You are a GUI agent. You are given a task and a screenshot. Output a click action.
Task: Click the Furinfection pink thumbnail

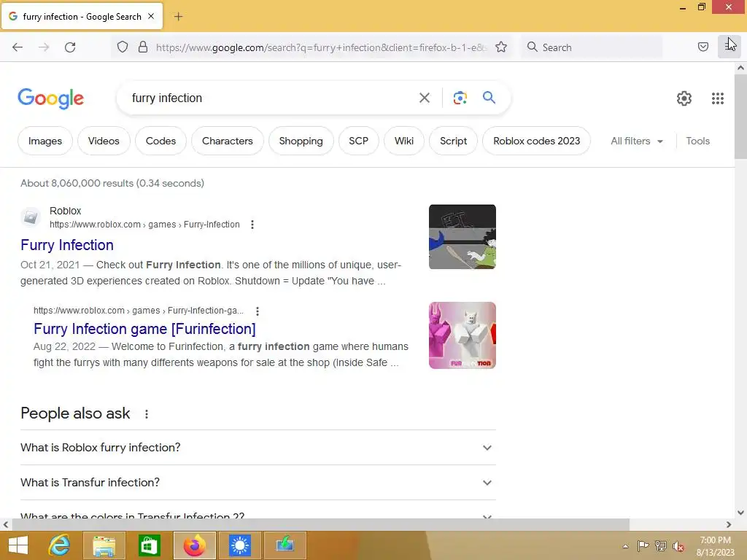462,335
